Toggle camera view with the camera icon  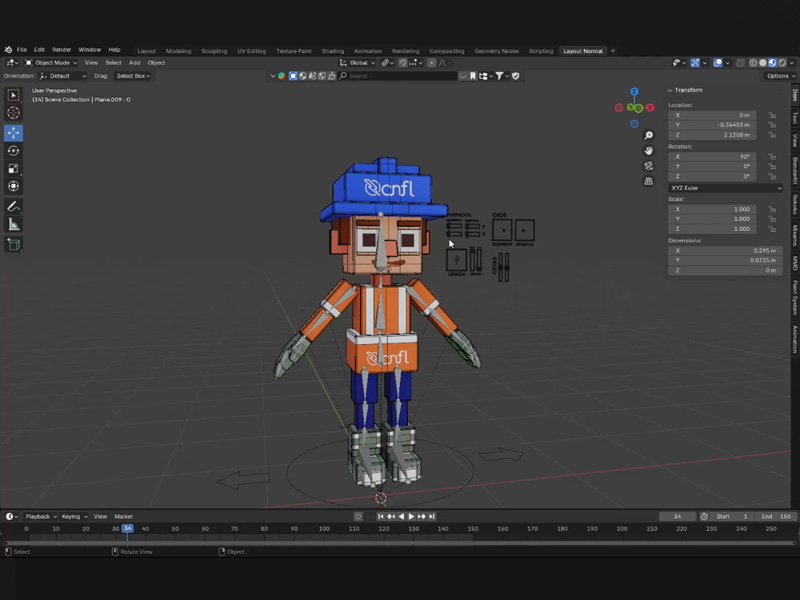tap(649, 166)
